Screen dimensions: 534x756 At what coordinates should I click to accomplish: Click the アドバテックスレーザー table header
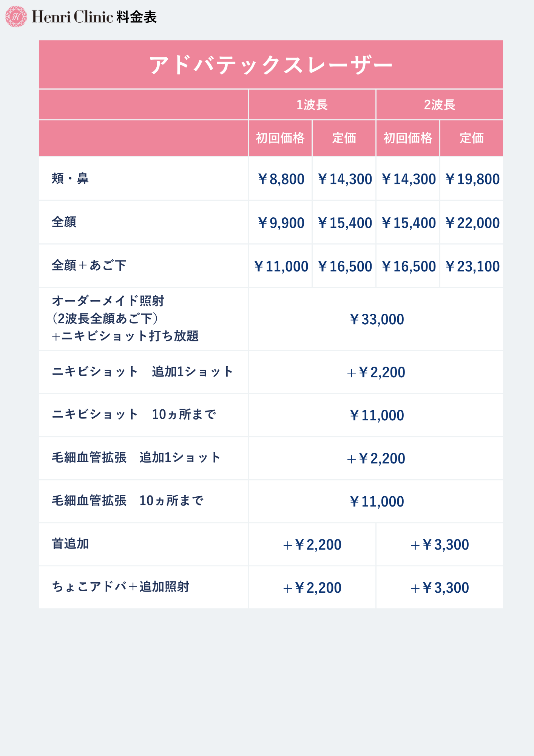[x=271, y=65]
